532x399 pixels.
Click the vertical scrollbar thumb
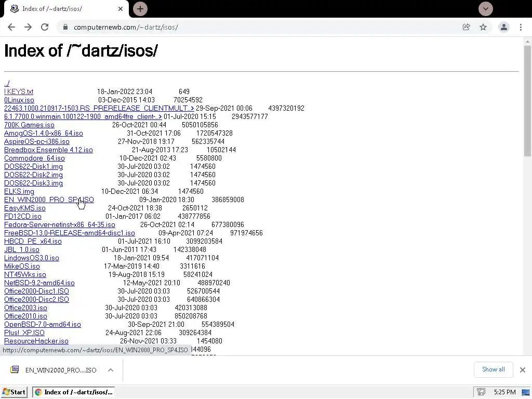coord(527,101)
